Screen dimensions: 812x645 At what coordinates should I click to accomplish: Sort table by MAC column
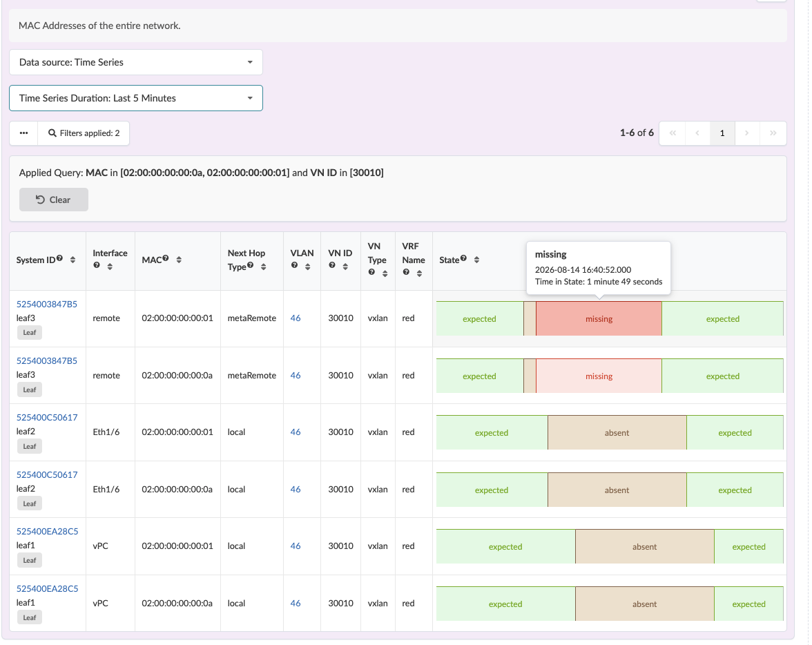[179, 260]
